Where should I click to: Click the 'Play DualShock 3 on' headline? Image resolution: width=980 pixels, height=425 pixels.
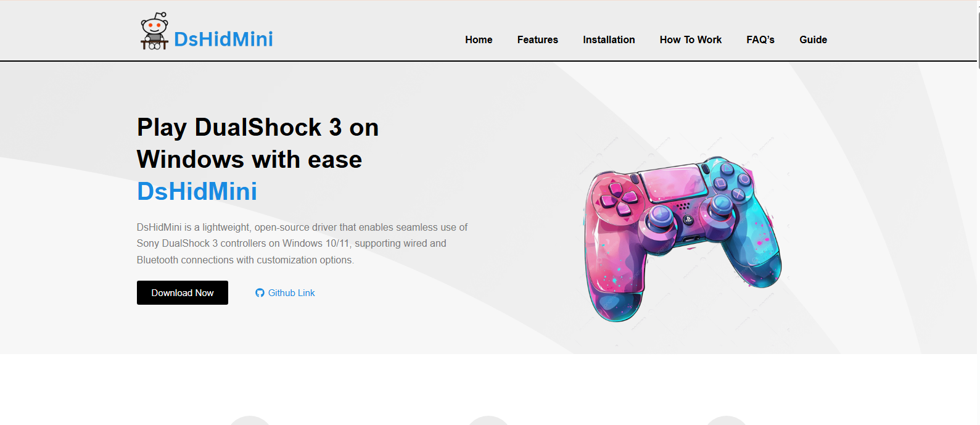tap(258, 128)
